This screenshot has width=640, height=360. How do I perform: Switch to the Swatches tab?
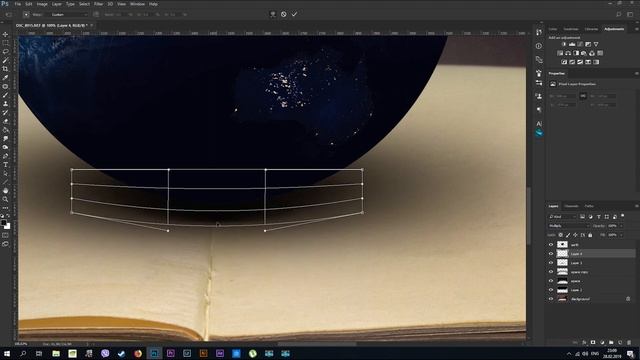571,29
